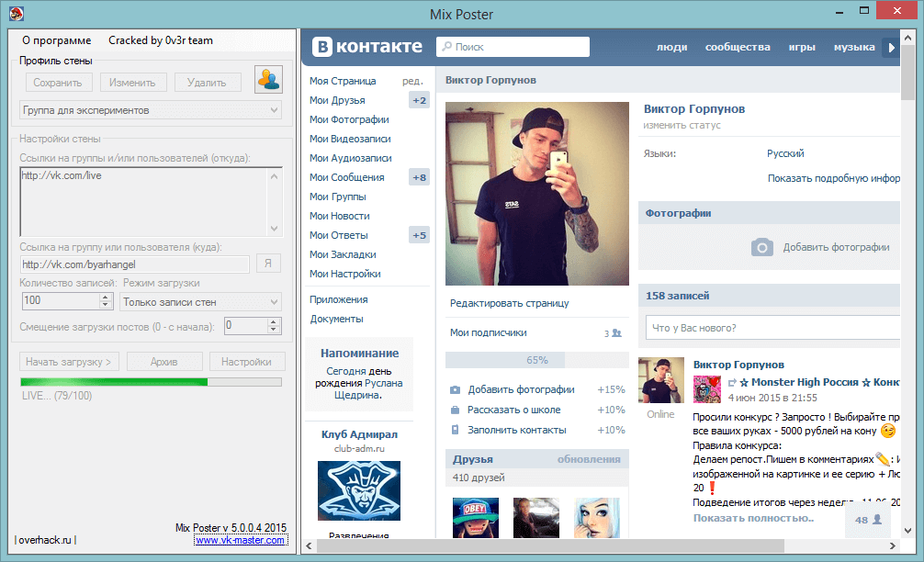Open the О программе menu
The image size is (924, 562).
pos(56,40)
